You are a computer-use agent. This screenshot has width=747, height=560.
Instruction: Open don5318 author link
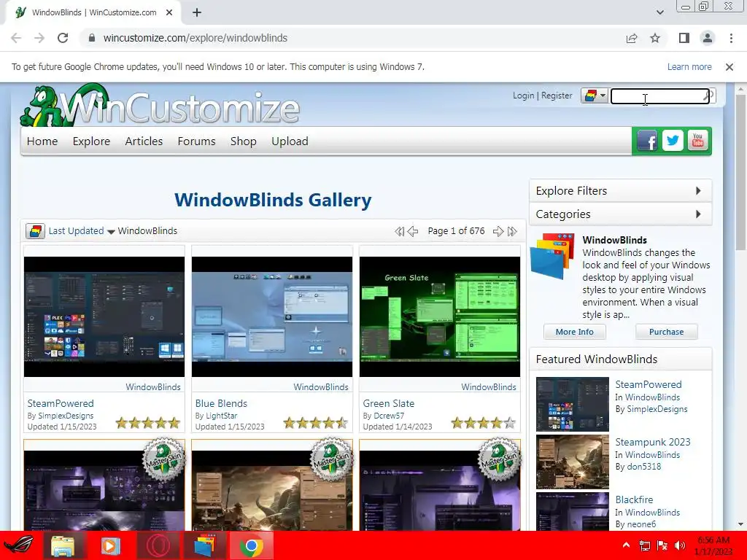point(644,467)
